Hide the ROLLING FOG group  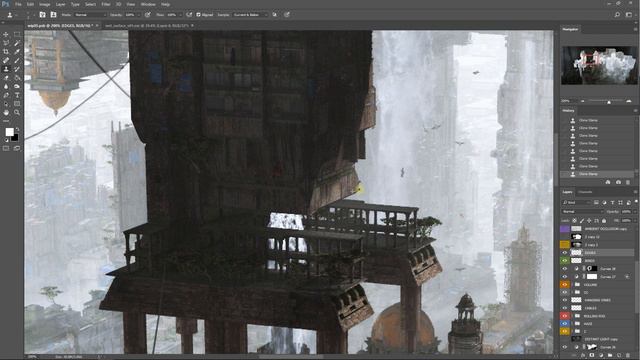coord(564,316)
